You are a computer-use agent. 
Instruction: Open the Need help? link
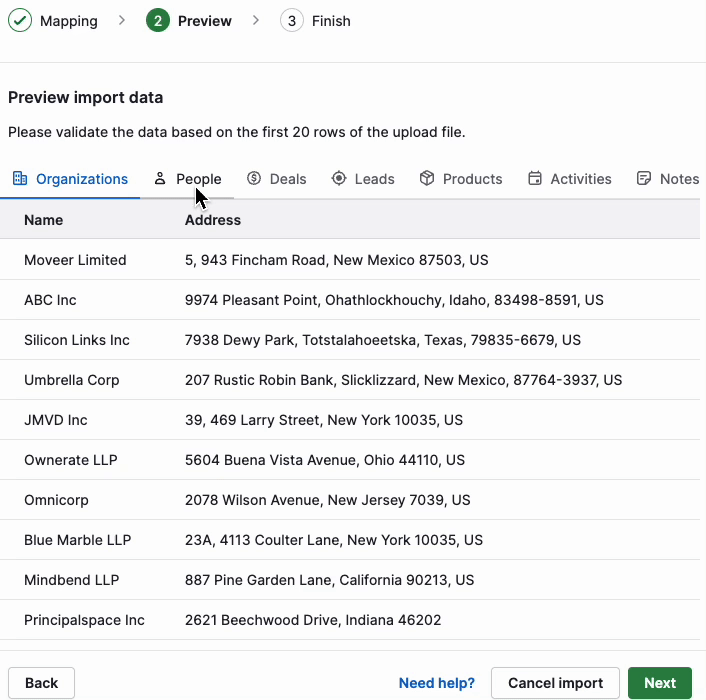click(437, 683)
